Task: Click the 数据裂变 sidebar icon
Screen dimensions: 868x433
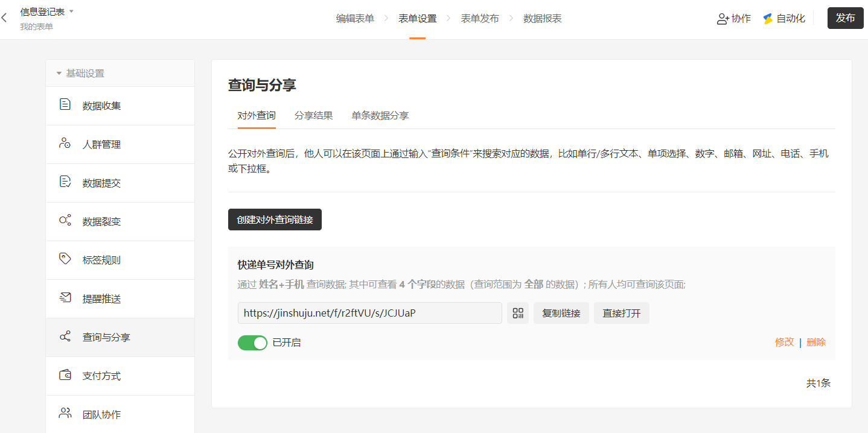Action: pyautogui.click(x=65, y=221)
